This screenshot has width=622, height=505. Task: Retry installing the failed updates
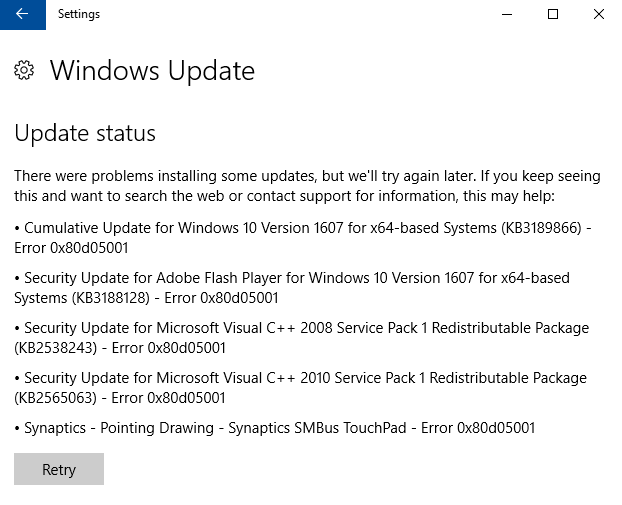(59, 469)
